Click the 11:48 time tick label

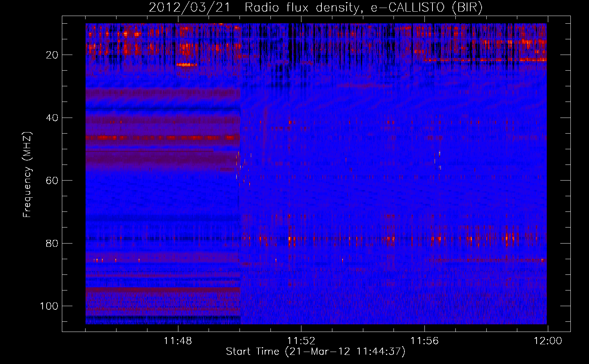(178, 341)
